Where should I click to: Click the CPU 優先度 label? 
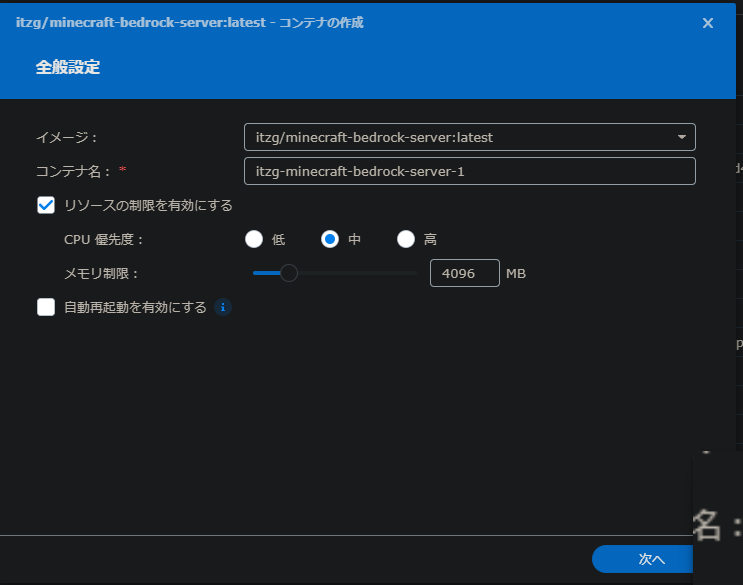coord(103,240)
